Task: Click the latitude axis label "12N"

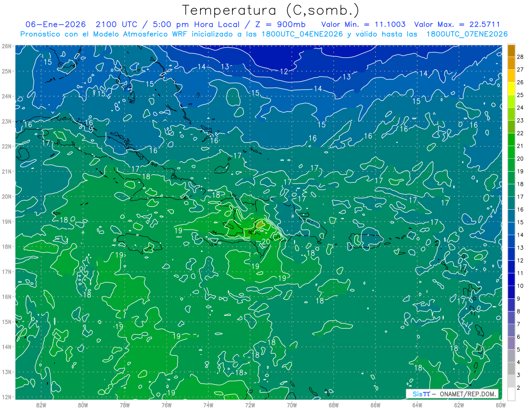Action: (6, 397)
